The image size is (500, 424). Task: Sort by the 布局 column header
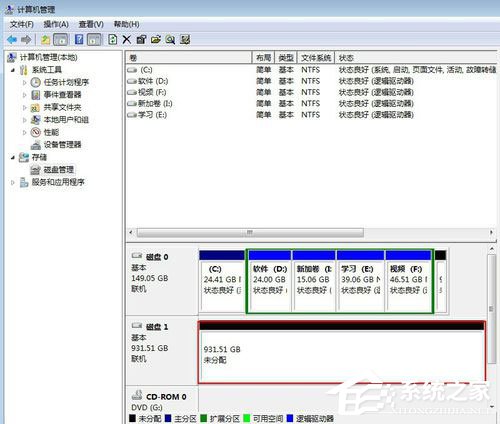click(263, 58)
